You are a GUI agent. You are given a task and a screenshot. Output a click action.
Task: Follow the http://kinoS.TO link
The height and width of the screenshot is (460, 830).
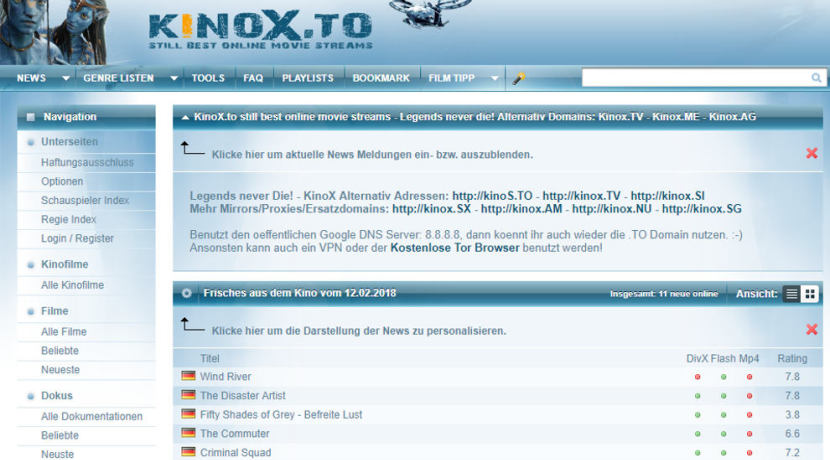tap(492, 196)
